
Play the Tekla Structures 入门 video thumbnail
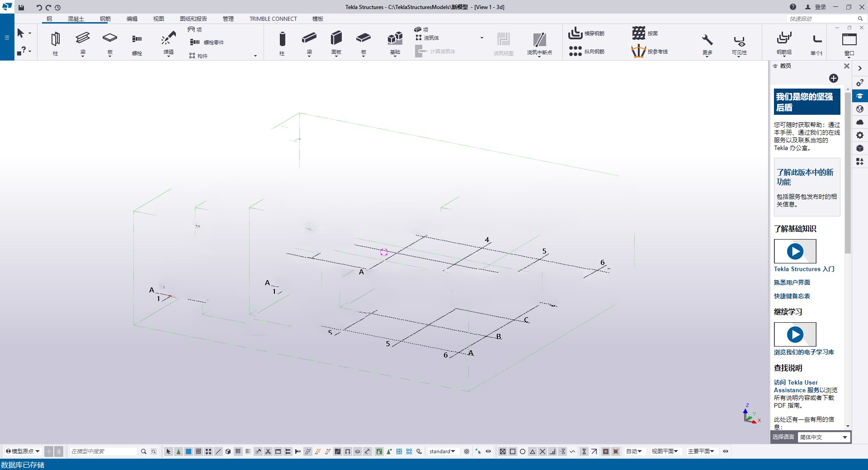795,251
